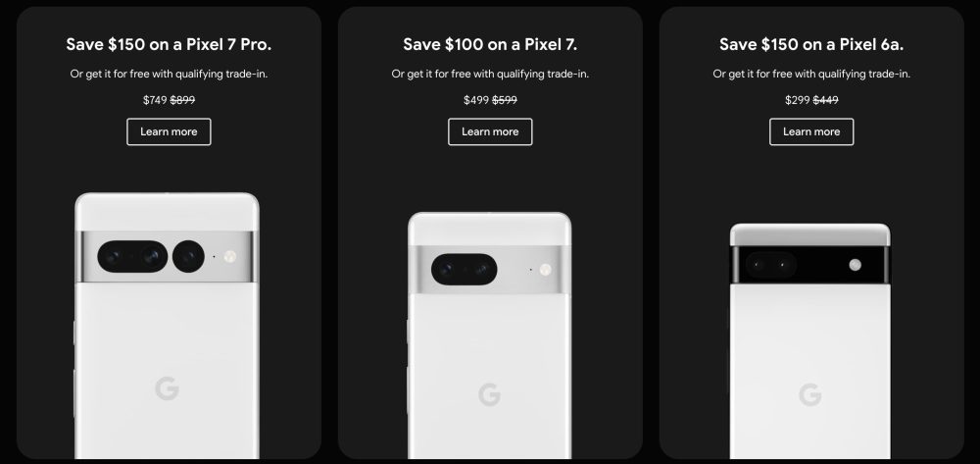This screenshot has width=980, height=464.
Task: Click the Pixel 7 camera flash
Action: pyautogui.click(x=545, y=270)
